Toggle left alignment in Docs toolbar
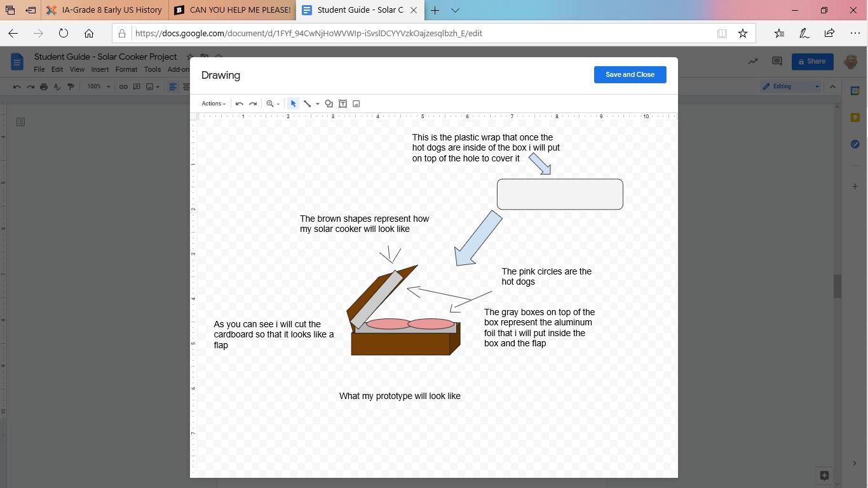Viewport: 868px width, 488px height. click(173, 86)
